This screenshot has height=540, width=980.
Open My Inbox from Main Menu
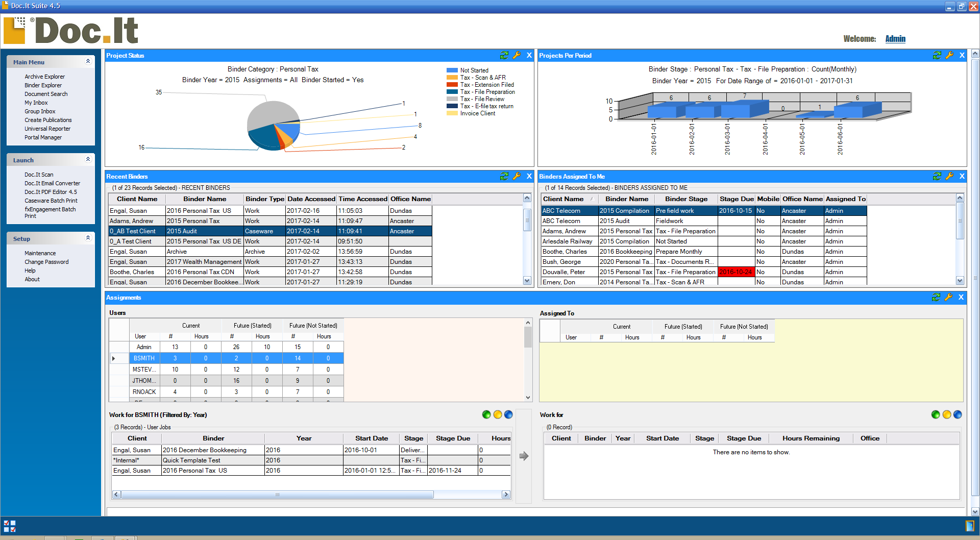(36, 103)
